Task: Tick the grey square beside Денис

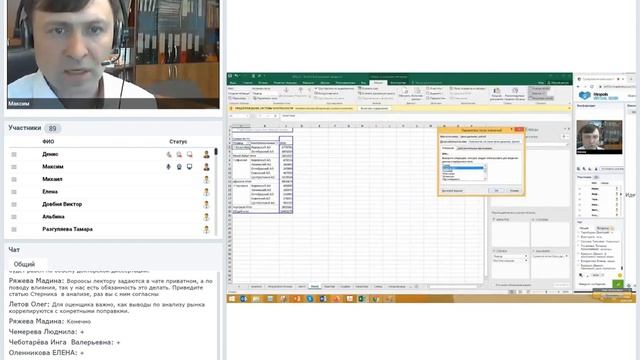Action: tap(14, 154)
